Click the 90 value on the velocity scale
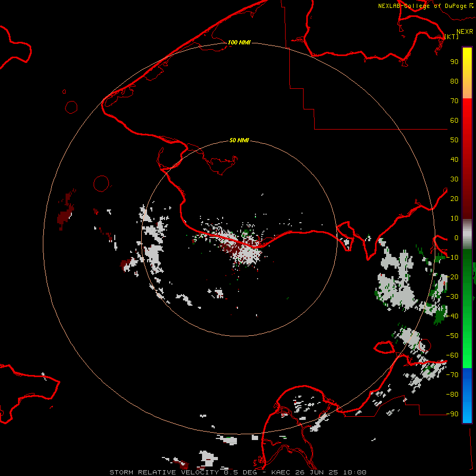This screenshot has width=476, height=476. click(454, 62)
